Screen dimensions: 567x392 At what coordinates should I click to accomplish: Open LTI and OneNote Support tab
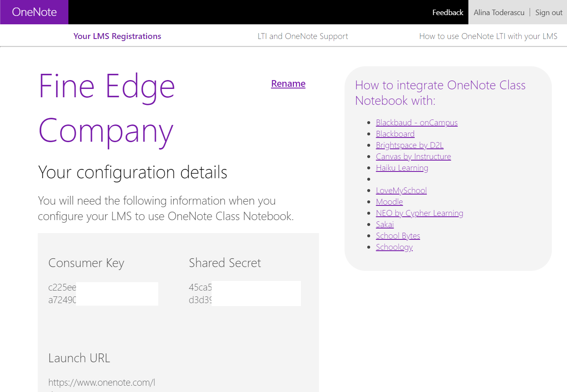[x=303, y=36]
